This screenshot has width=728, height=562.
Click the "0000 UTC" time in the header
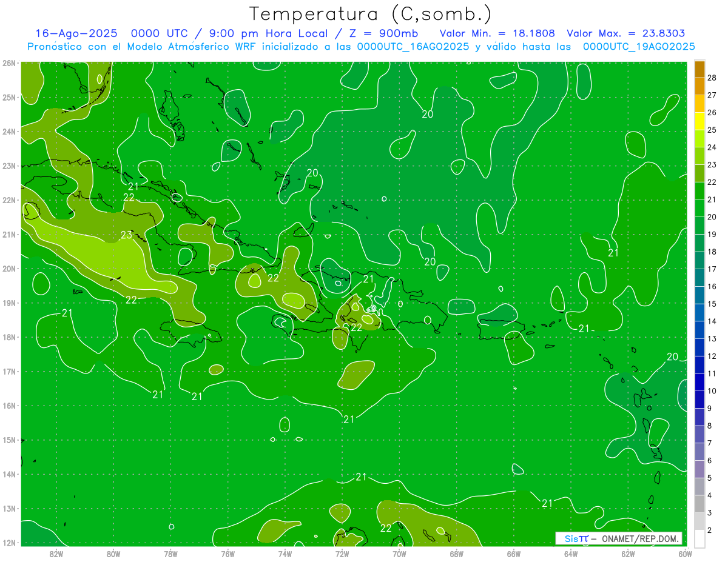click(x=160, y=33)
